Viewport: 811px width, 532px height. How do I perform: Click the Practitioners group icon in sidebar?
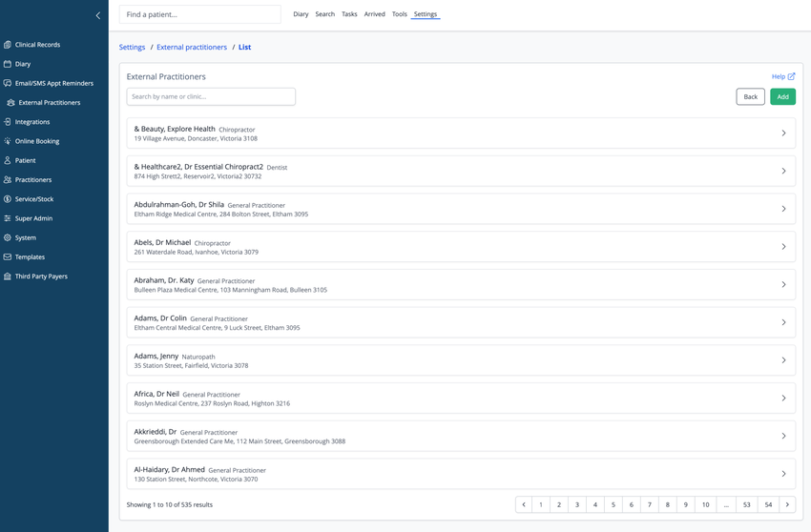[8, 180]
